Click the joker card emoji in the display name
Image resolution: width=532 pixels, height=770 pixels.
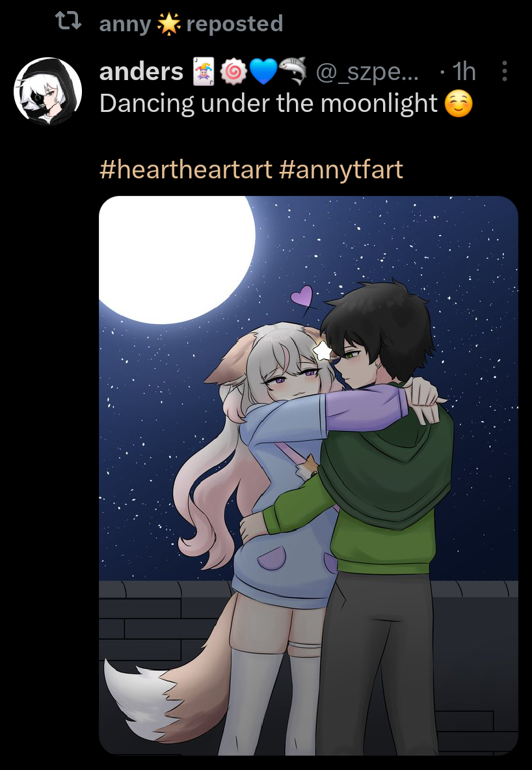pyautogui.click(x=203, y=72)
